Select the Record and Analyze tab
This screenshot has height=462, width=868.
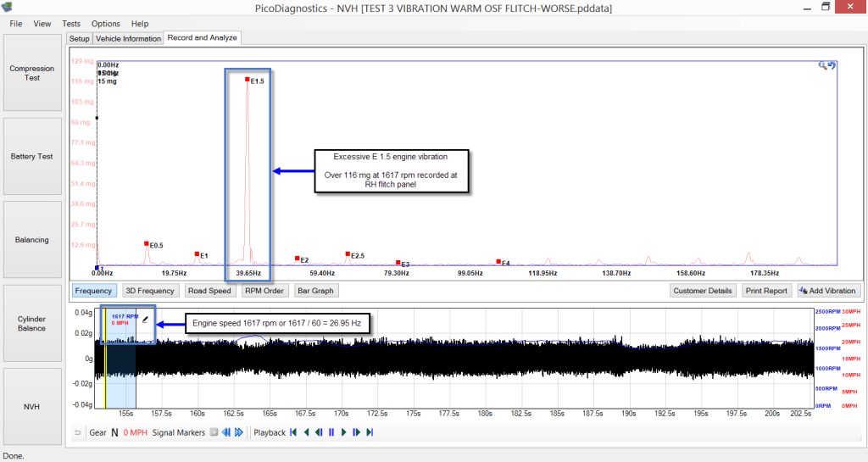[x=202, y=37]
